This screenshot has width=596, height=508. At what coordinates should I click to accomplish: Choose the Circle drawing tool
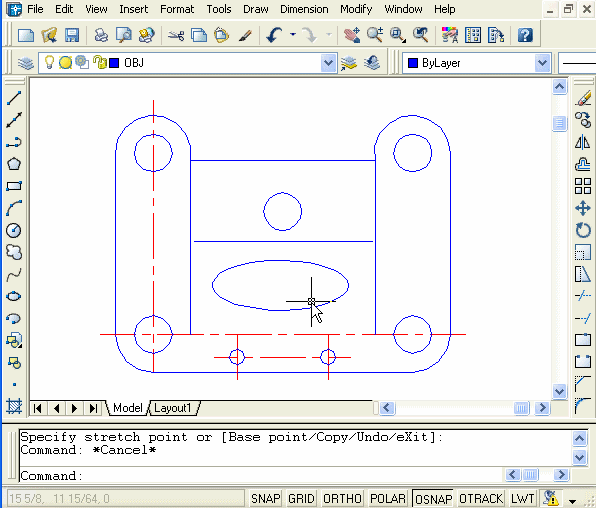coord(14,230)
